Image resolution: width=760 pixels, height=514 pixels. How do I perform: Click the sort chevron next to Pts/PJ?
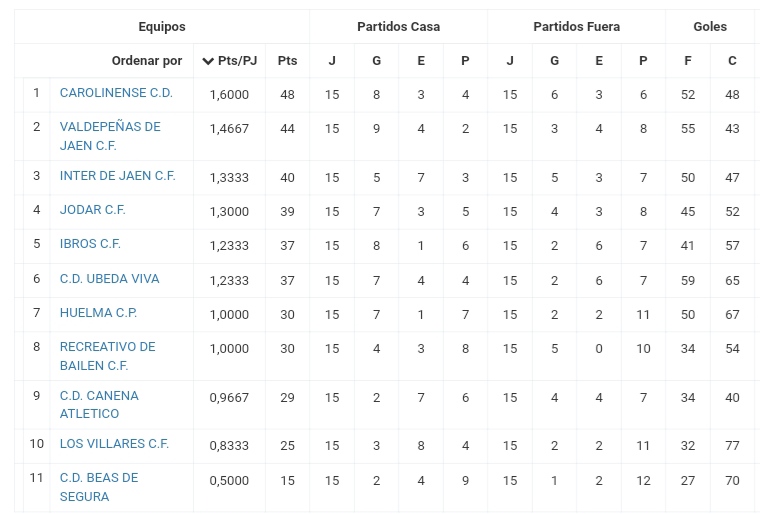[208, 61]
